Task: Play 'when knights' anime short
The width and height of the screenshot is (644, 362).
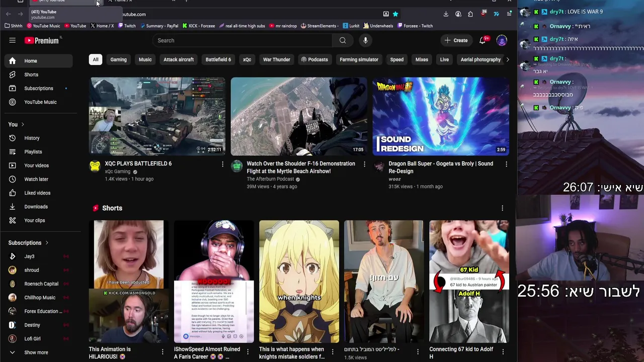Action: (299, 282)
